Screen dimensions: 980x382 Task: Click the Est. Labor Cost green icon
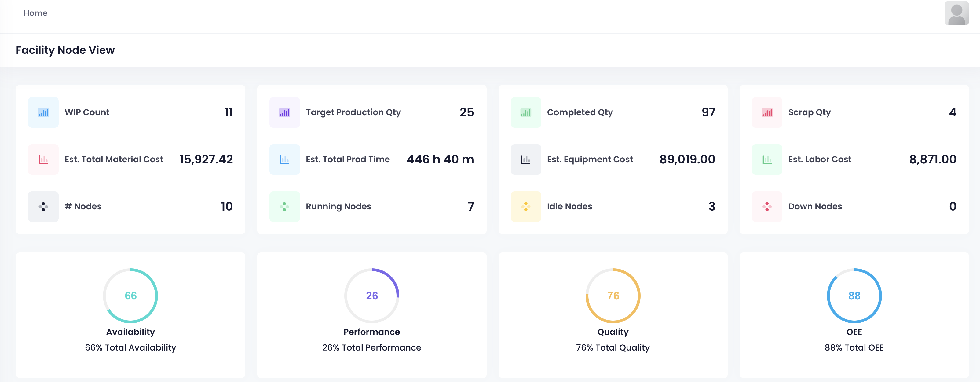tap(766, 160)
